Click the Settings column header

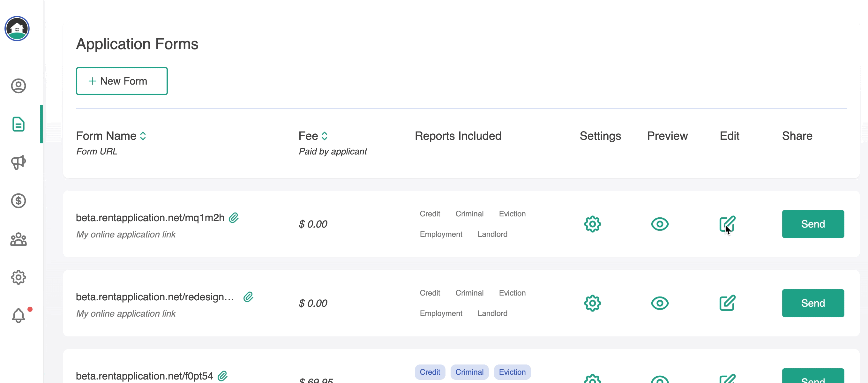(x=600, y=136)
